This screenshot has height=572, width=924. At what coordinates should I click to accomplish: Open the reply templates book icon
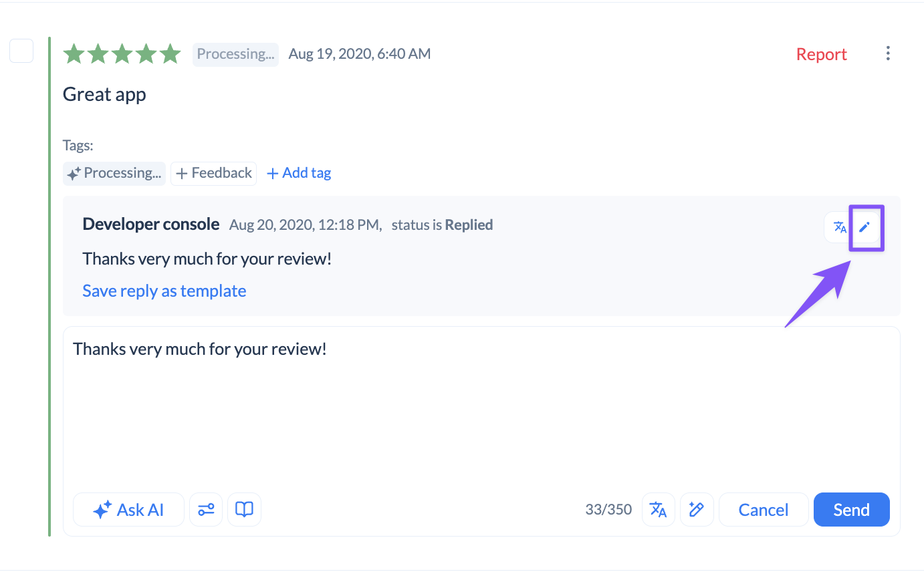pos(245,510)
